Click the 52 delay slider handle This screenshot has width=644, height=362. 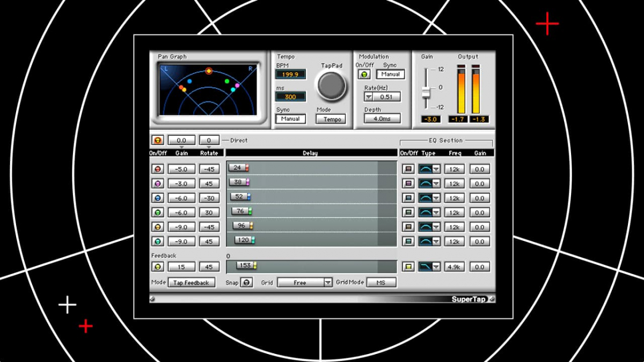[241, 197]
